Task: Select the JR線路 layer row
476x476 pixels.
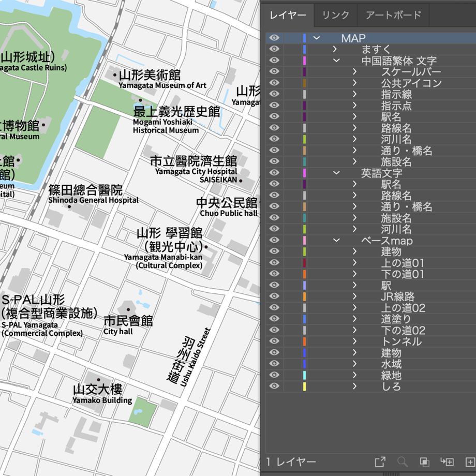Action: 370,296
